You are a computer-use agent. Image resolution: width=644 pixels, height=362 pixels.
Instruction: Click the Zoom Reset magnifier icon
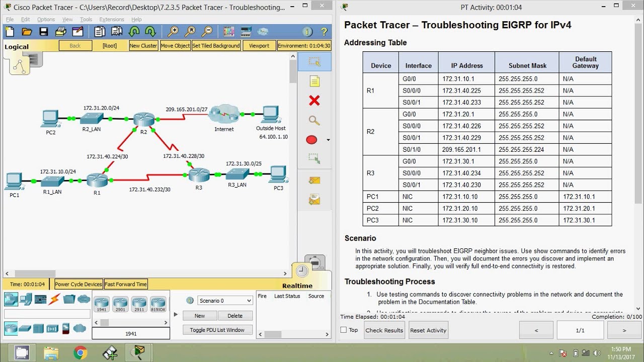click(190, 32)
